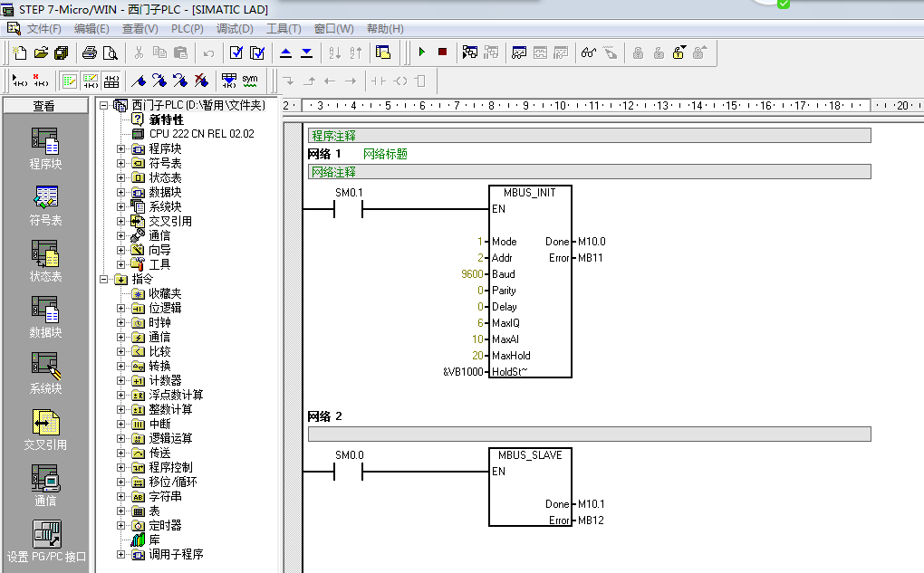Select the coil insertion tool
Viewport: 924px width, 573px height.
coord(401,80)
